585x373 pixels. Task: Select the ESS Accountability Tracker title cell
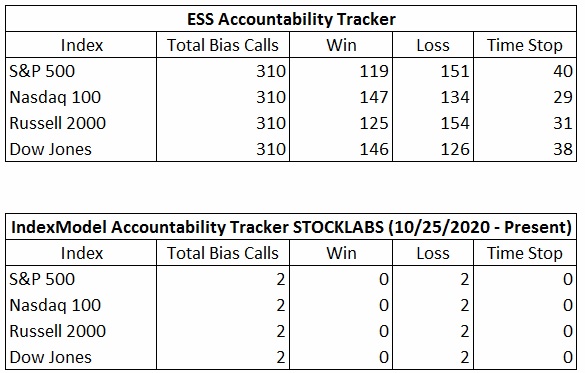291,19
